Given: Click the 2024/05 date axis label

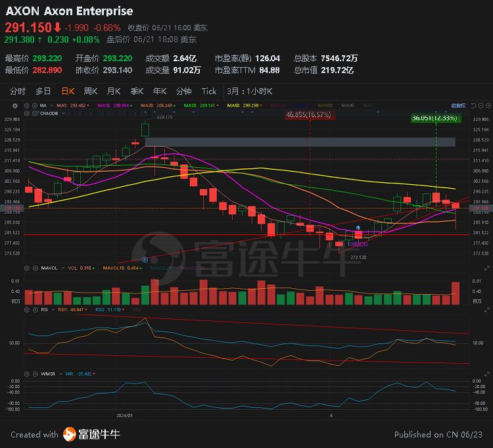Looking at the screenshot, I should click(x=124, y=416).
